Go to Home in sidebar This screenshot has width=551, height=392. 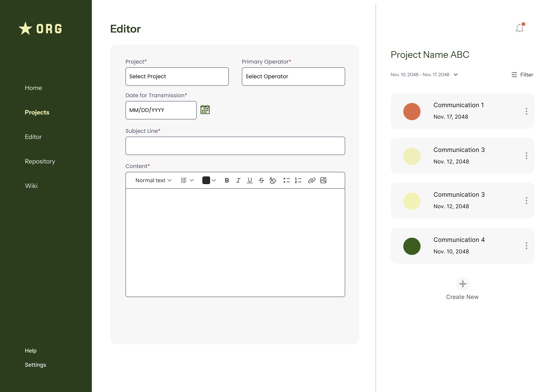pos(33,88)
